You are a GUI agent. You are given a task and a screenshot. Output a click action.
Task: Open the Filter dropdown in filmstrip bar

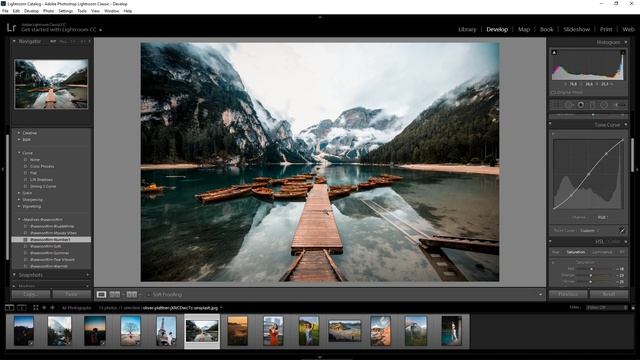[x=607, y=308]
